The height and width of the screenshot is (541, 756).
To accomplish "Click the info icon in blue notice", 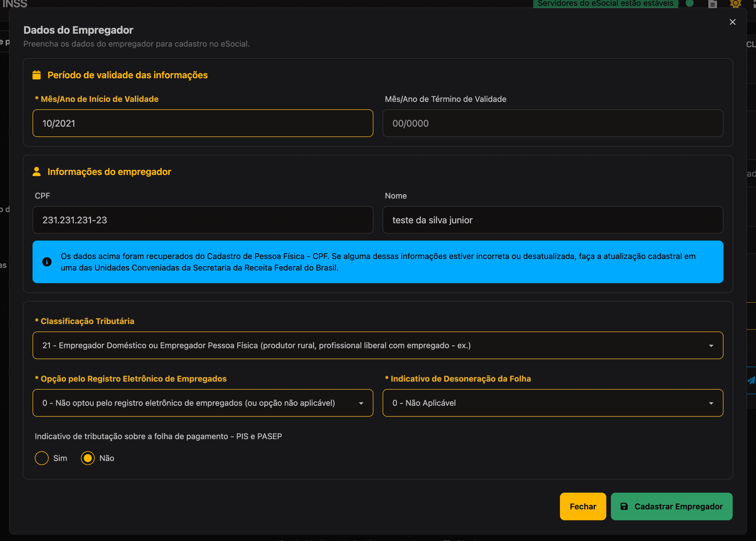I will (47, 262).
